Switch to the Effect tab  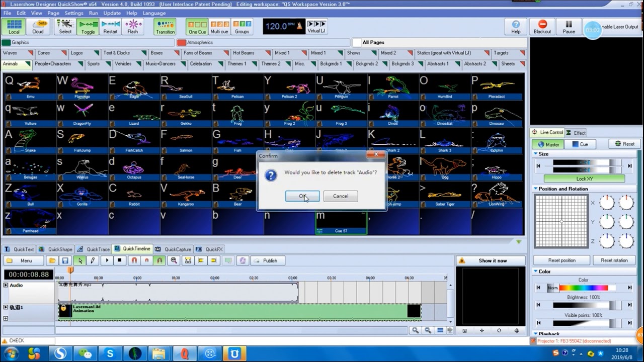coord(576,133)
